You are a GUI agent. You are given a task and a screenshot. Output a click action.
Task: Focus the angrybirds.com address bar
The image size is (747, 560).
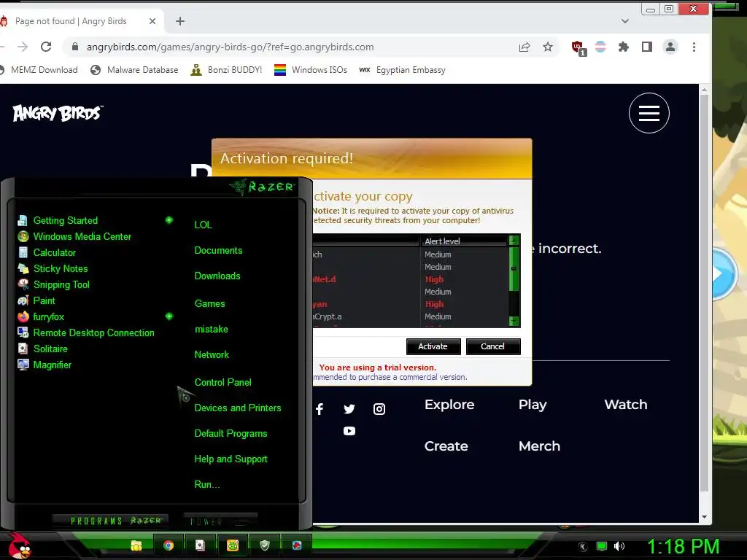pyautogui.click(x=230, y=47)
